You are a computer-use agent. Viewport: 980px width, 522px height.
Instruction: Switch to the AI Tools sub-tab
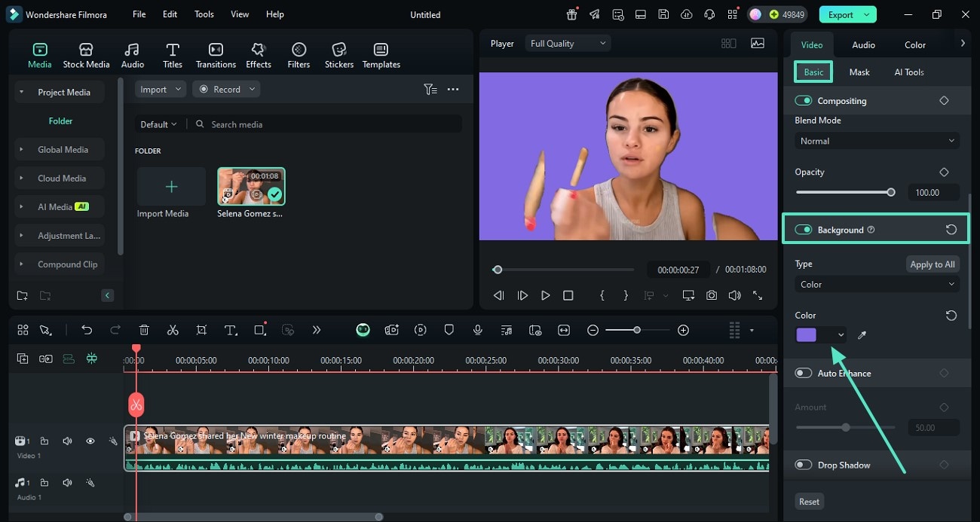909,72
